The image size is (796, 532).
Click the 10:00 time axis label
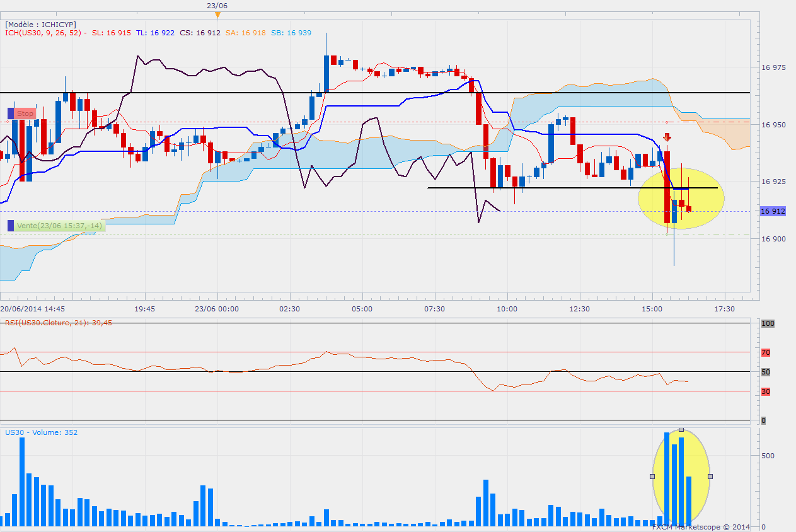[x=507, y=309]
